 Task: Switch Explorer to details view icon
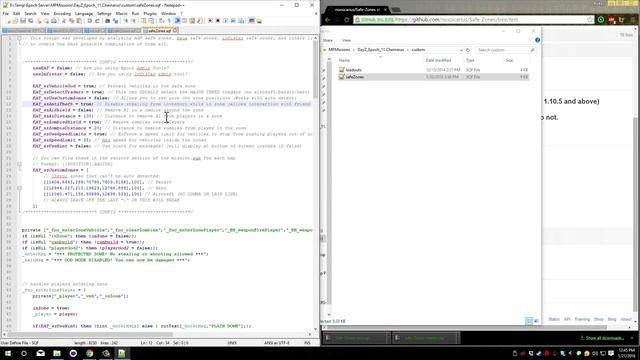click(x=529, y=321)
